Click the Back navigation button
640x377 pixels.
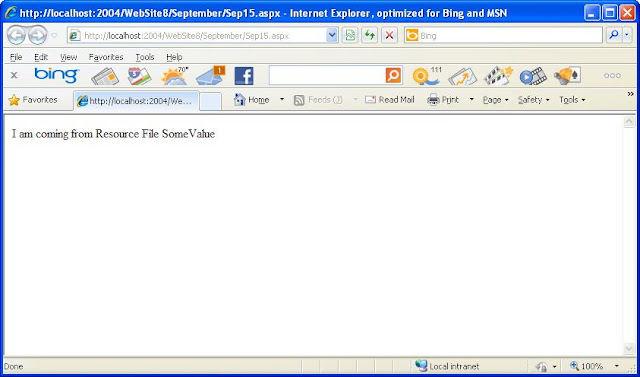coord(16,35)
